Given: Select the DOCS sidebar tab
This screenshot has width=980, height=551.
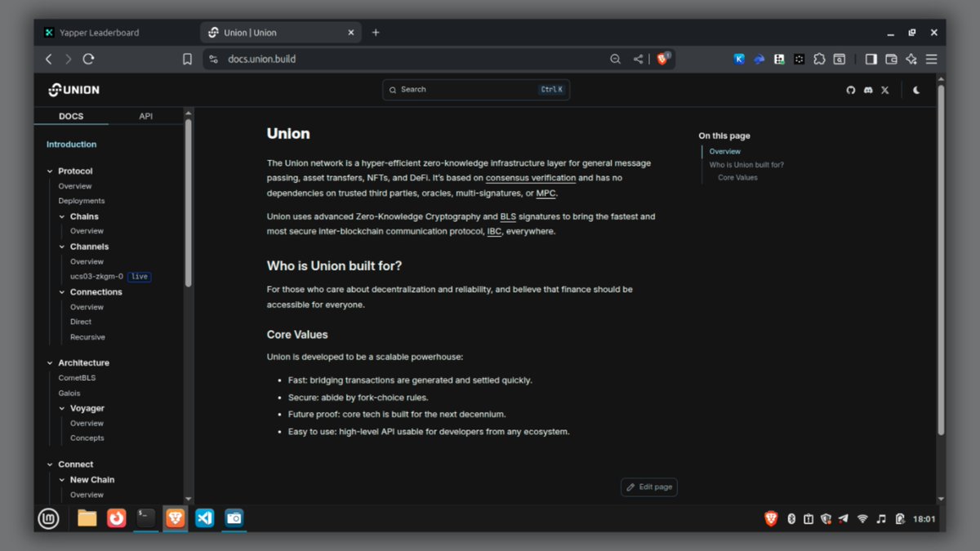Looking at the screenshot, I should click(x=71, y=116).
